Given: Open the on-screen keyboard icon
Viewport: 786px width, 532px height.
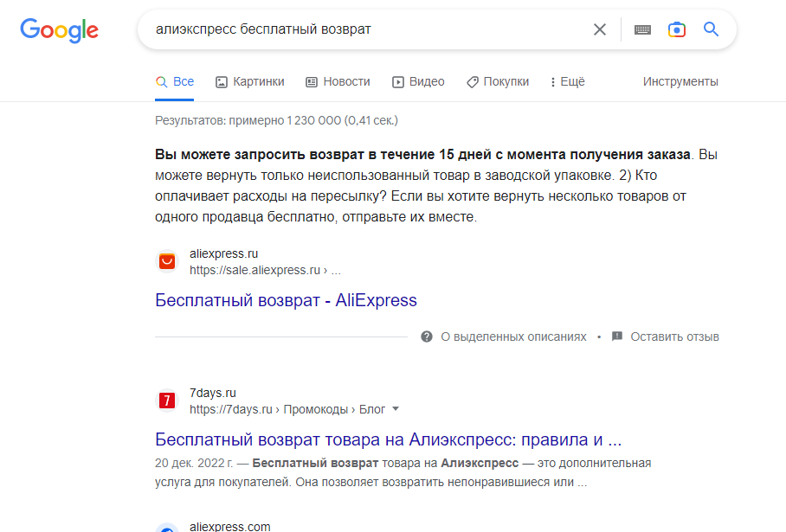Looking at the screenshot, I should [x=642, y=29].
